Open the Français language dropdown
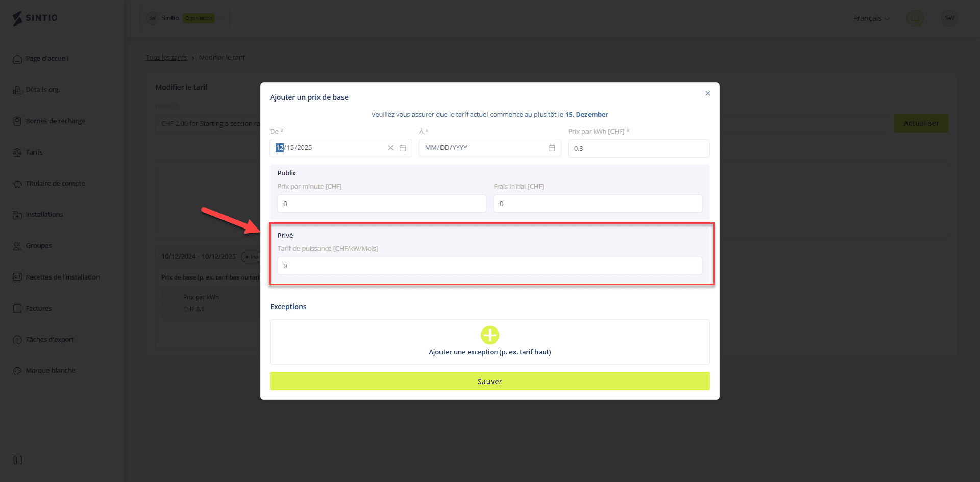980x482 pixels. (871, 18)
